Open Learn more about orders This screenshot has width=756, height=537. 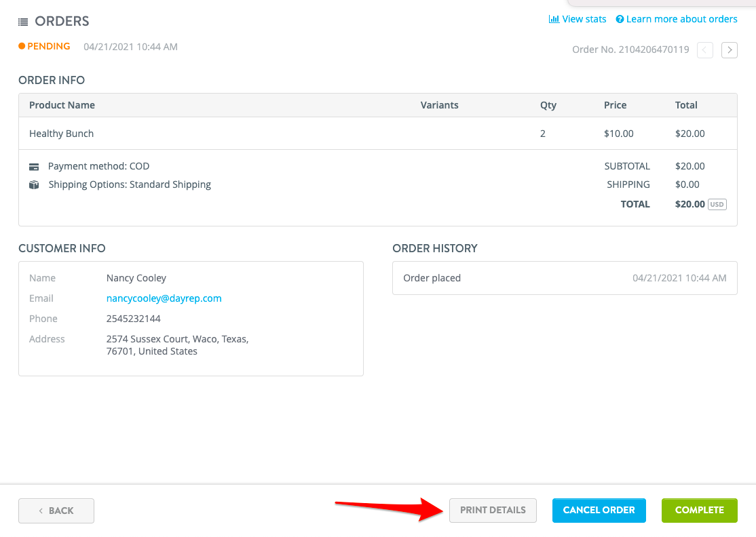coord(682,18)
